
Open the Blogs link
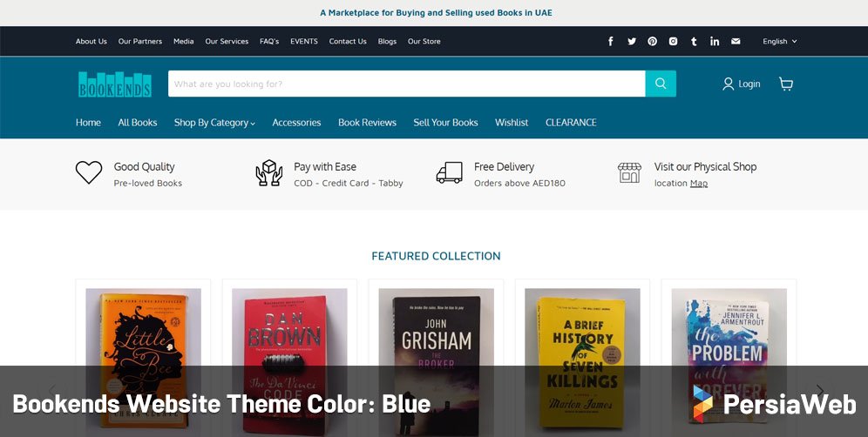(x=387, y=42)
